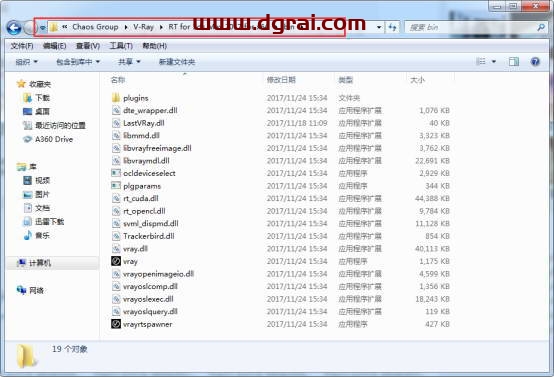This screenshot has width=554, height=377.
Task: Open the view options dropdown arrow
Action: tap(494, 62)
